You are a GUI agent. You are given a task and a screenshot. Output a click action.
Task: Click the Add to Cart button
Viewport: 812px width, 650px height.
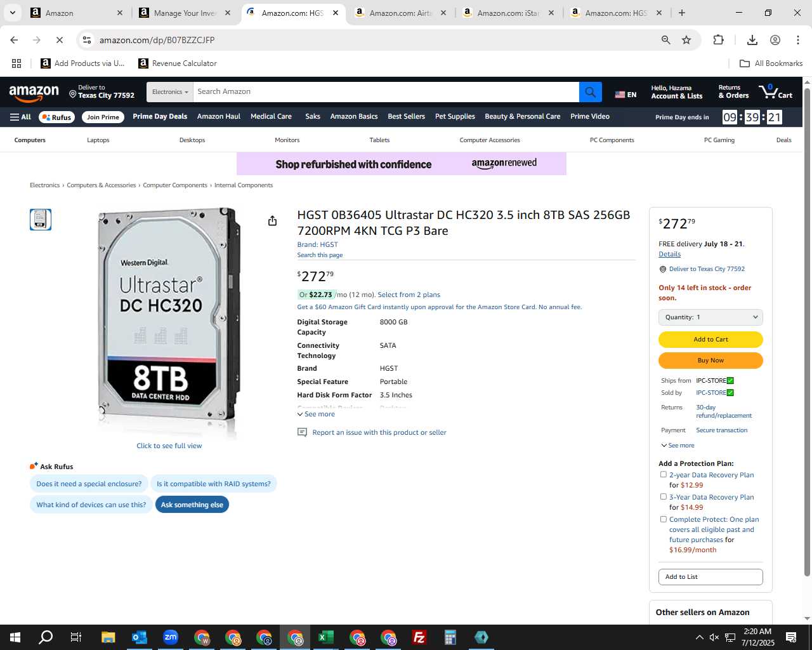pos(710,340)
